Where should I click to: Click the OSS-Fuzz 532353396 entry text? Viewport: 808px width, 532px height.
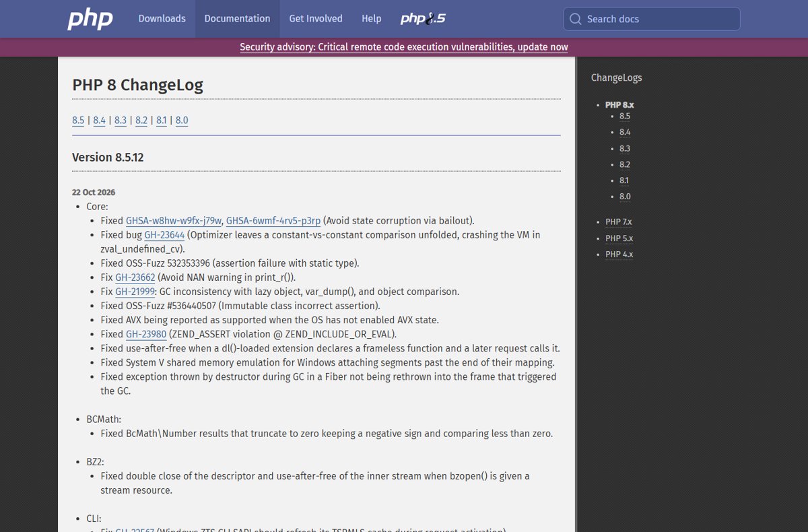point(230,263)
